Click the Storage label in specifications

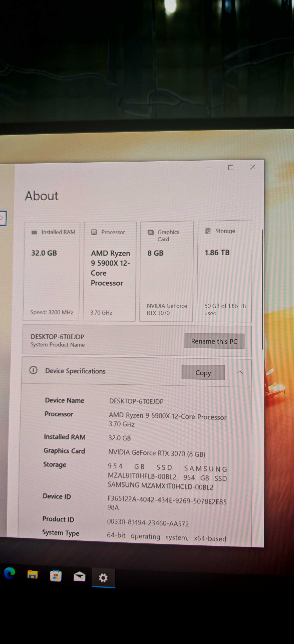click(55, 464)
